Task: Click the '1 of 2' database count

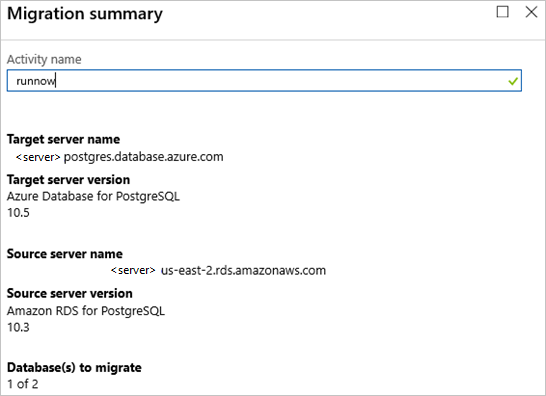Action: (x=23, y=384)
